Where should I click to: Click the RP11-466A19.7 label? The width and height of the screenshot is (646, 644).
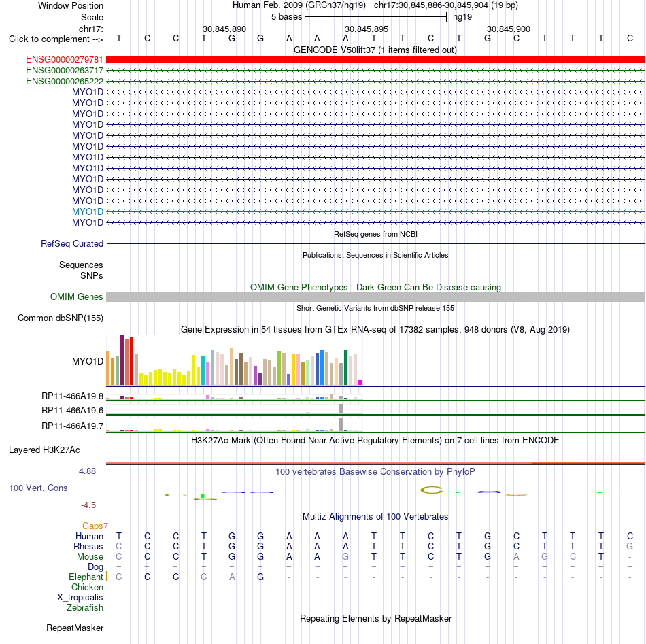point(72,426)
